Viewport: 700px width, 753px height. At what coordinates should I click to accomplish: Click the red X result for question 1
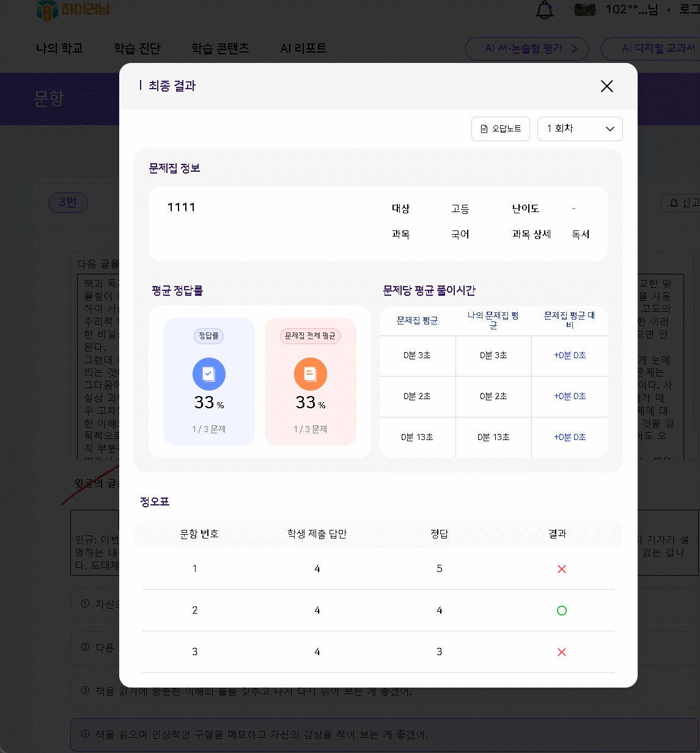coord(562,569)
